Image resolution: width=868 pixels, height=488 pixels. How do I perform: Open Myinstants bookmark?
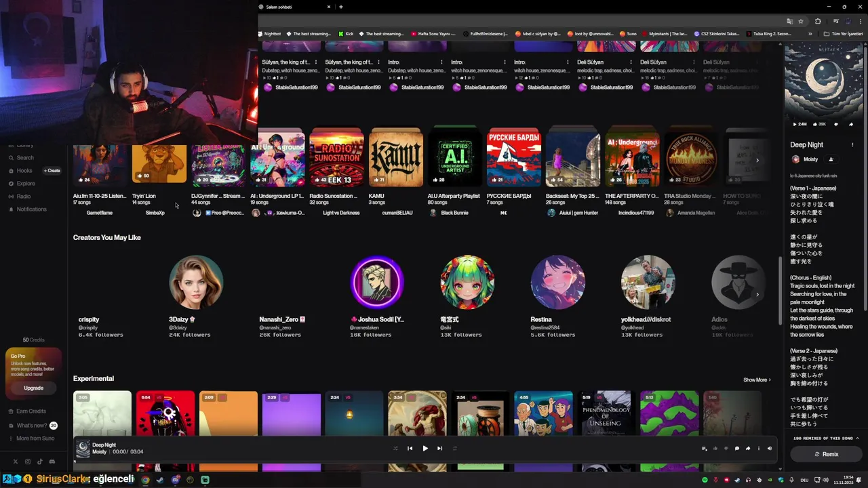pyautogui.click(x=663, y=33)
